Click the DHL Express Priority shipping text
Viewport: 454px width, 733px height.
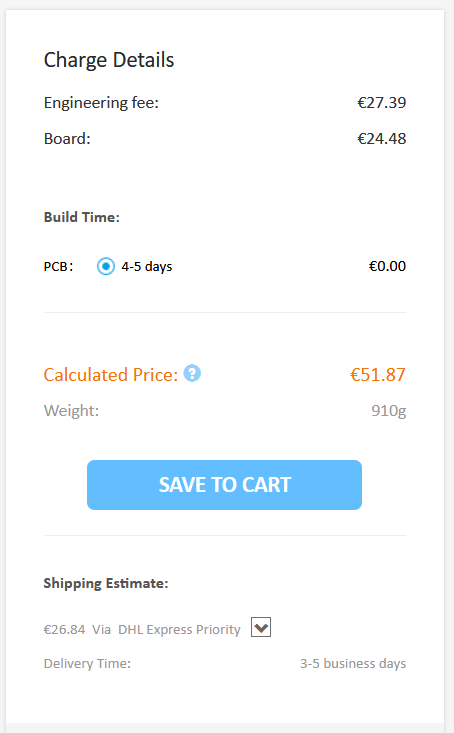tap(179, 630)
